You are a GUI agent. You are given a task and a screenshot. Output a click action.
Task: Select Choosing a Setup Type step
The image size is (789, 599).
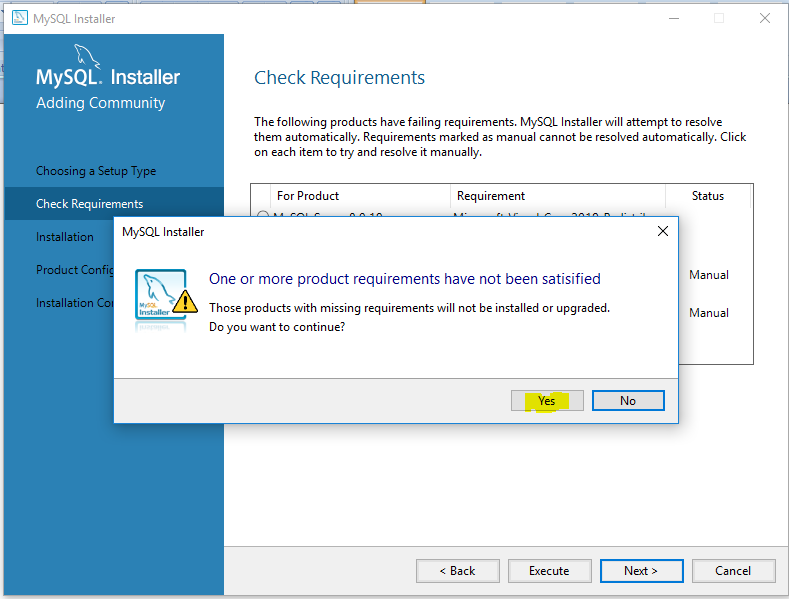click(x=96, y=171)
